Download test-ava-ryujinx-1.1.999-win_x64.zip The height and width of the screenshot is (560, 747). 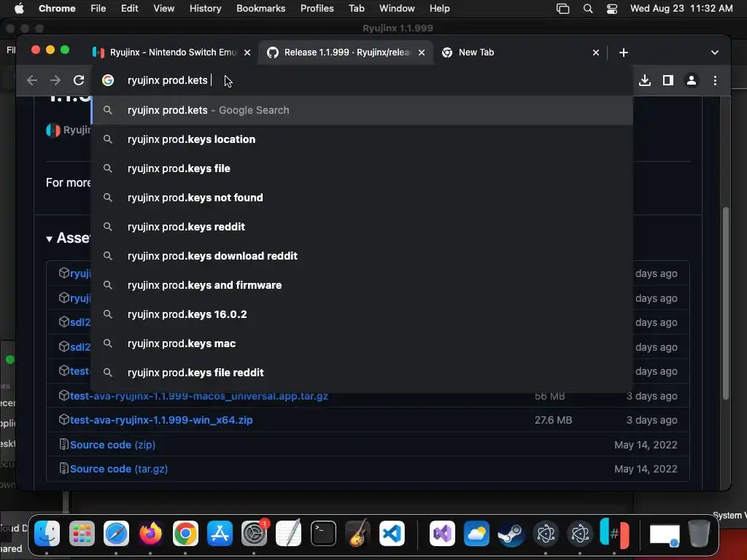pos(161,420)
